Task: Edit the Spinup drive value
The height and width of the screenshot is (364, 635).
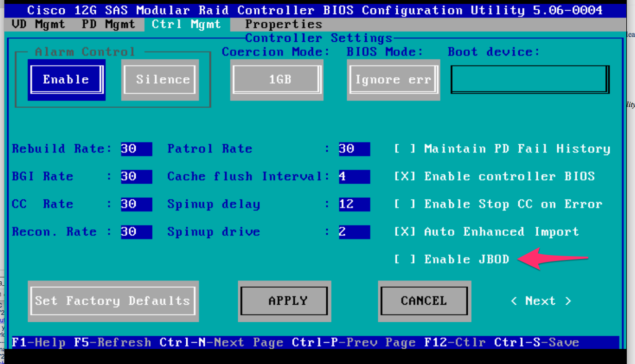Action: point(354,232)
